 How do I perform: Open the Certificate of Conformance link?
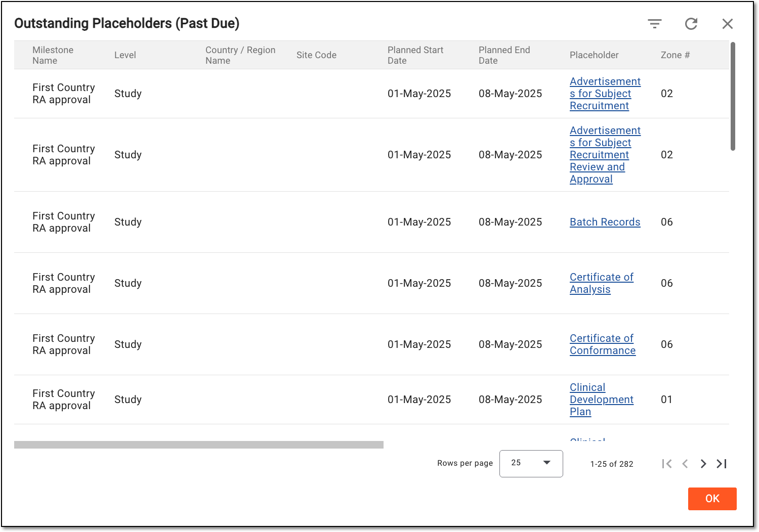603,344
